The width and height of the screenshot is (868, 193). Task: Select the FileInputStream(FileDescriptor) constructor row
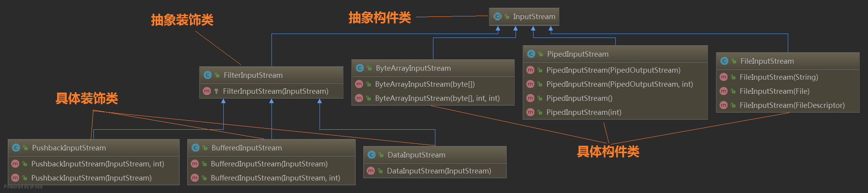click(x=787, y=105)
